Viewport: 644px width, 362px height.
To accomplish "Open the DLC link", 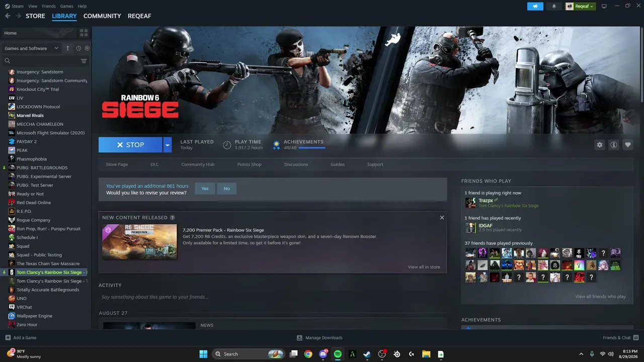I will pos(154,164).
